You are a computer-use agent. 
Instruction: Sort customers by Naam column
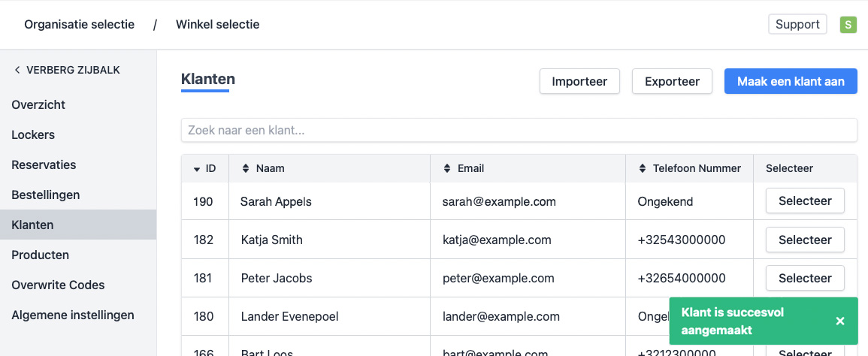263,169
